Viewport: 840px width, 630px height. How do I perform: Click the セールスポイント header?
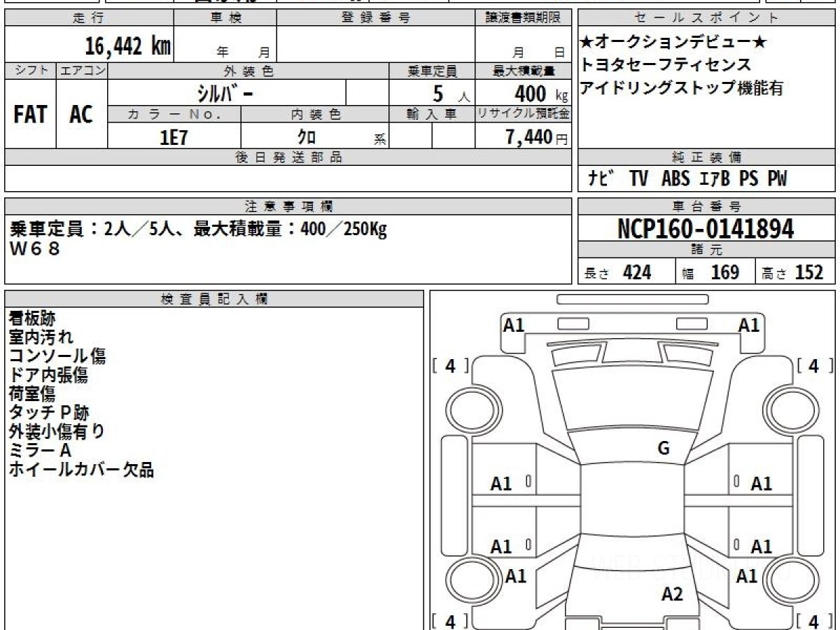707,18
